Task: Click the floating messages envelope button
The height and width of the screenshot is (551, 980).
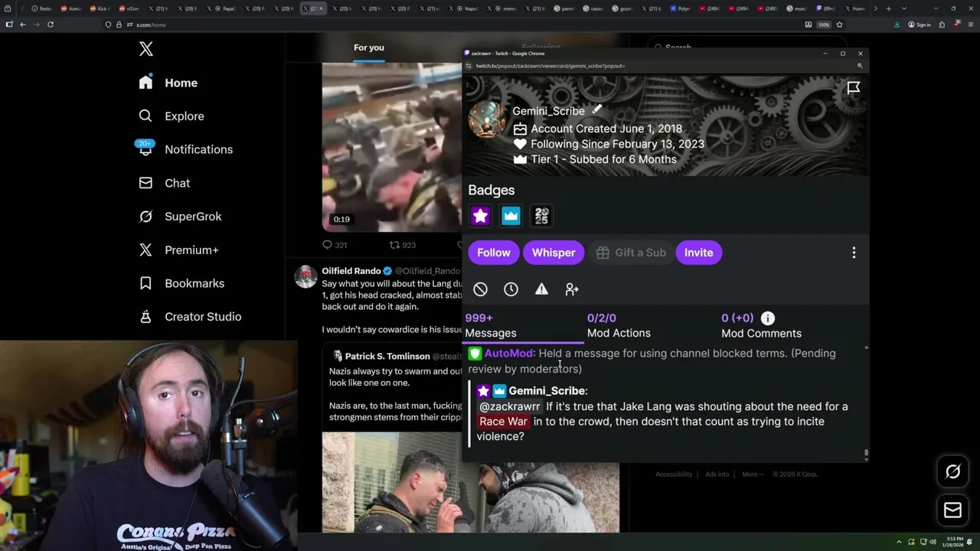Action: tap(952, 510)
